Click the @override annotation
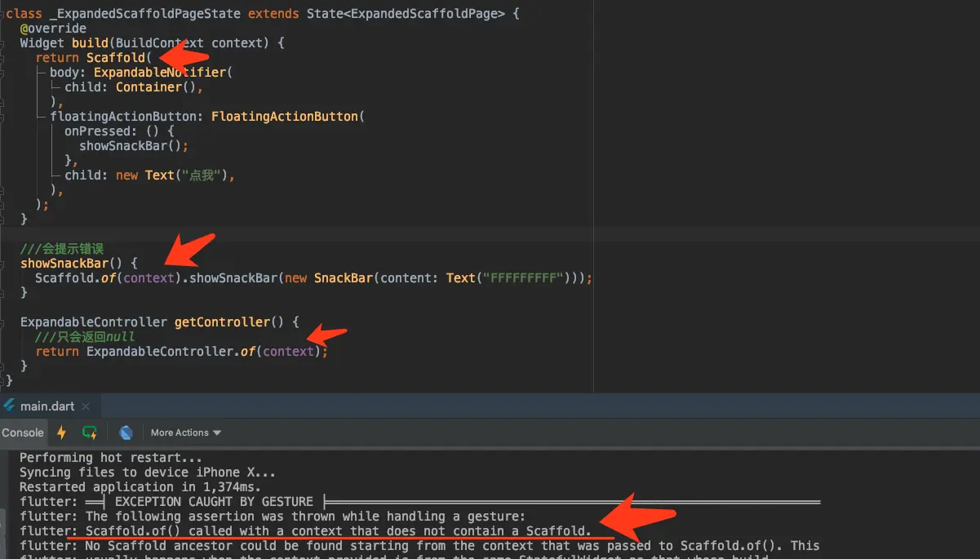980x559 pixels. click(53, 29)
